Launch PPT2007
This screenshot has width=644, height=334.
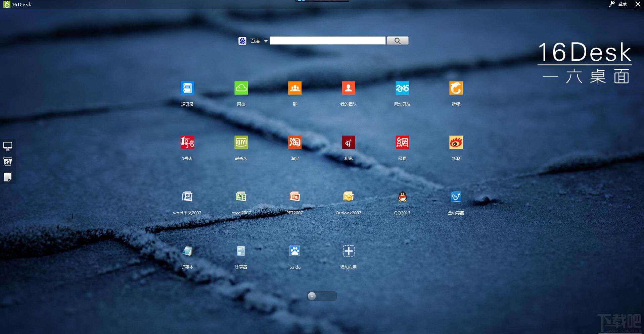coord(294,197)
